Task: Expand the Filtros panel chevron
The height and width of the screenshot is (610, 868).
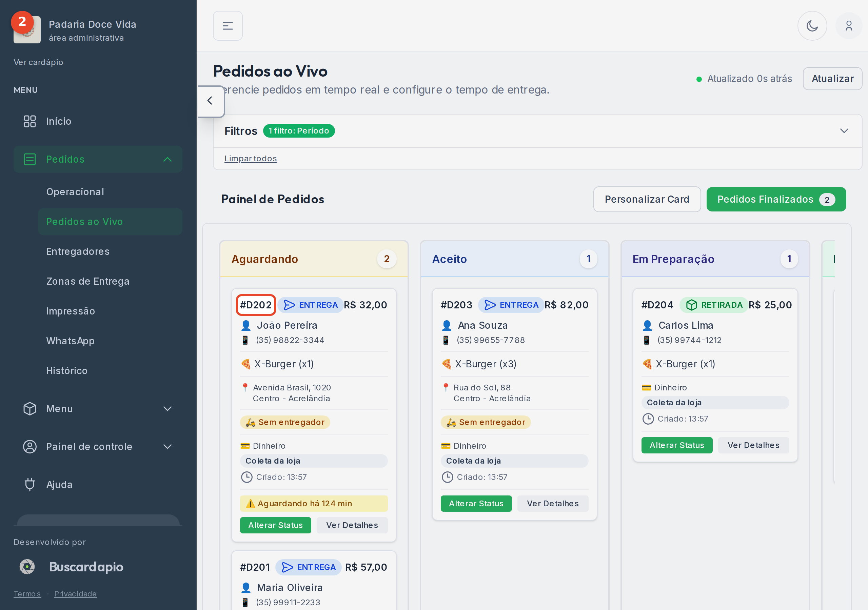Action: pos(844,131)
